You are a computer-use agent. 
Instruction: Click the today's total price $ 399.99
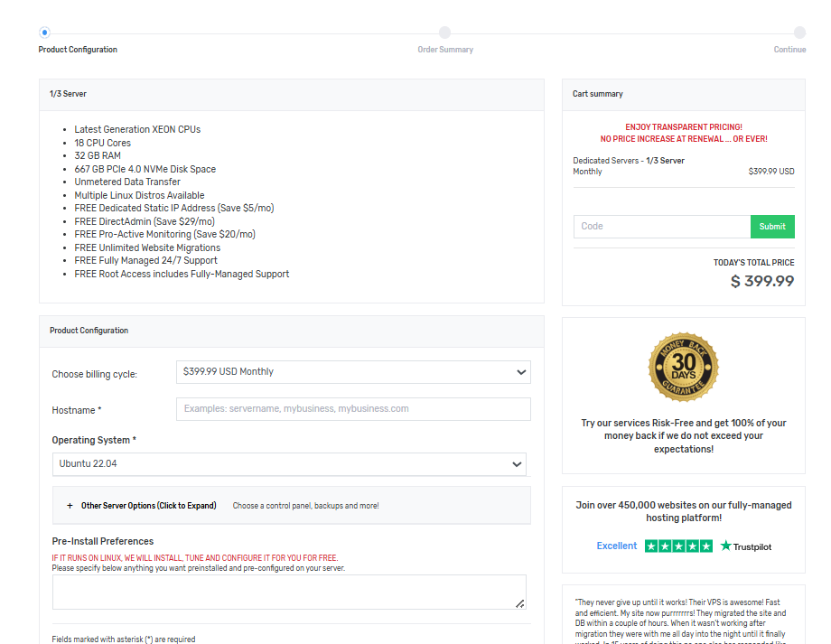click(x=762, y=281)
